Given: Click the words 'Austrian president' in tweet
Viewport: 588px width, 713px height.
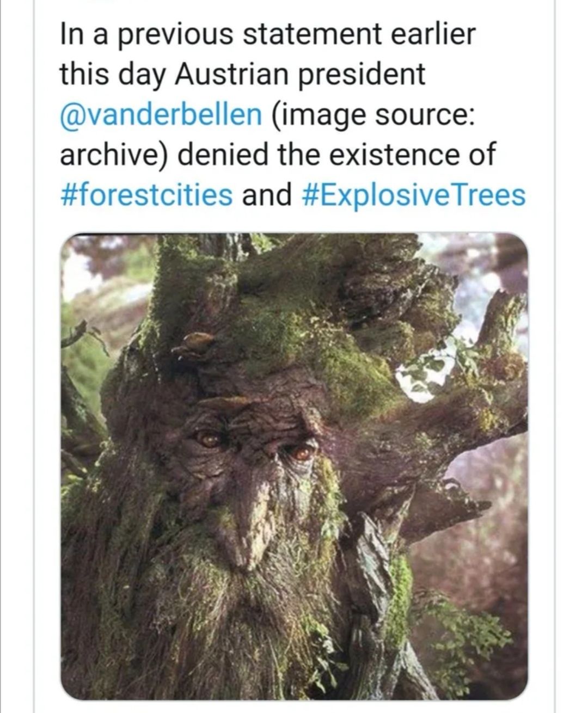Looking at the screenshot, I should [299, 74].
